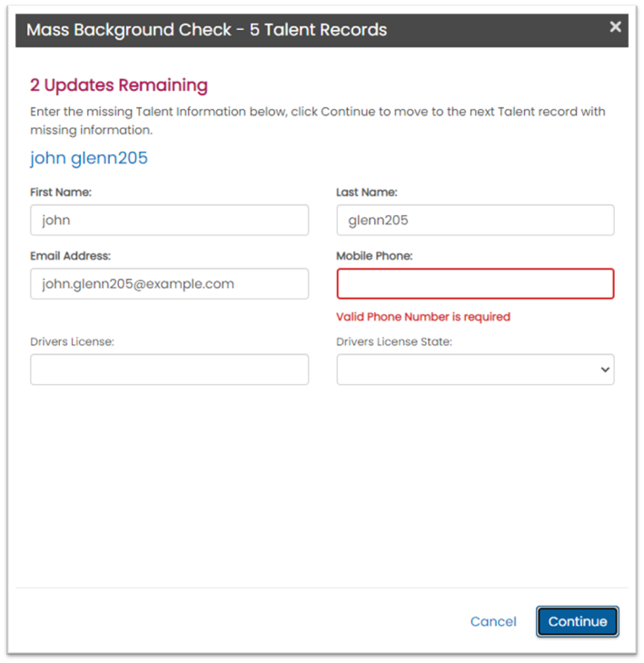Close the Mass Background Check dialog
Viewport: 644px width, 663px height.
pyautogui.click(x=615, y=27)
